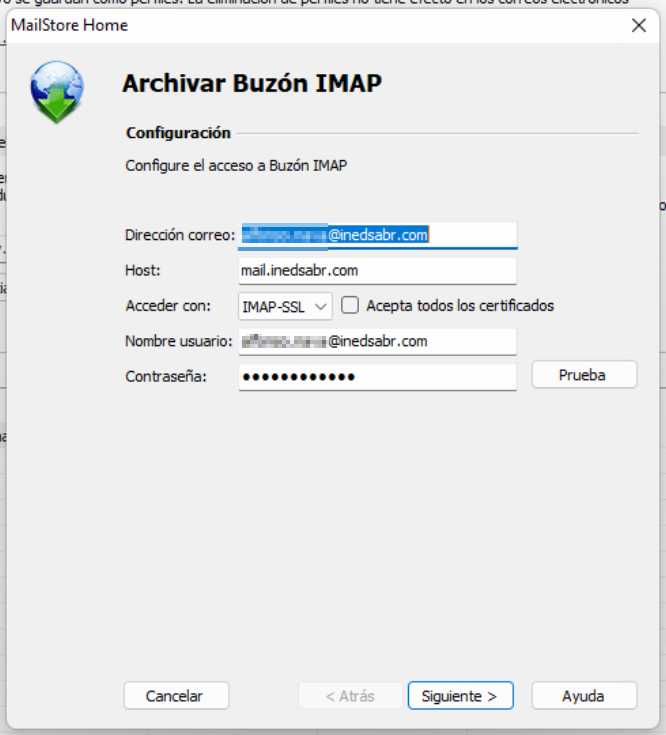
Task: Click the Nombre usuario input field
Action: (x=377, y=342)
